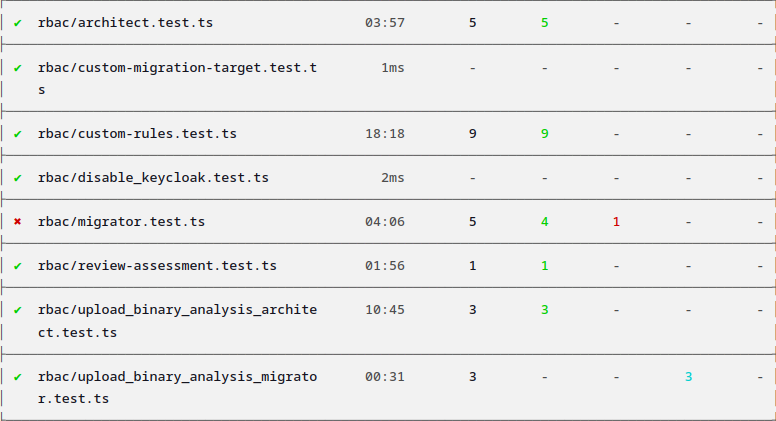Click the 18:18 duration for custom-rules
This screenshot has width=776, height=421.
[385, 133]
